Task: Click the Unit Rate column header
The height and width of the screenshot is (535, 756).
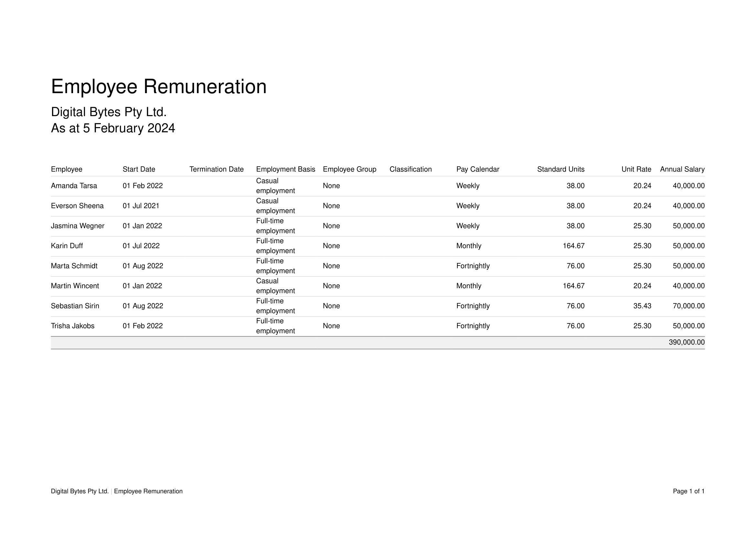Action: pos(636,169)
